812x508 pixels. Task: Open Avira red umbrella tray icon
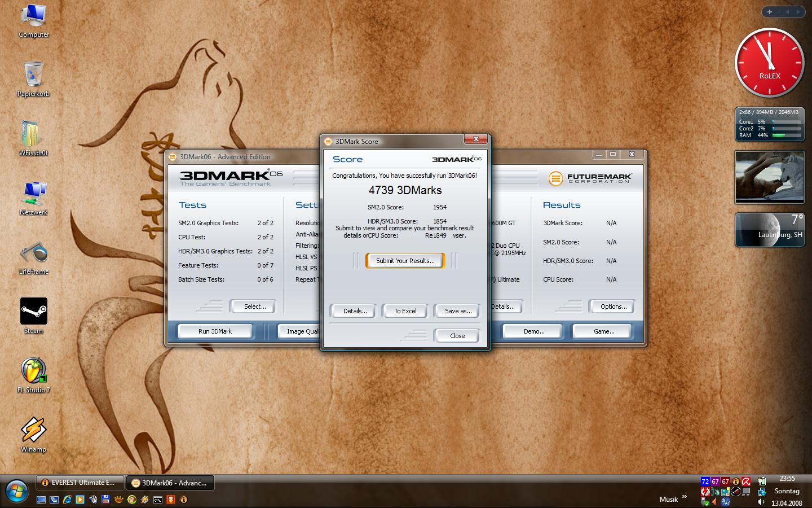[x=746, y=481]
